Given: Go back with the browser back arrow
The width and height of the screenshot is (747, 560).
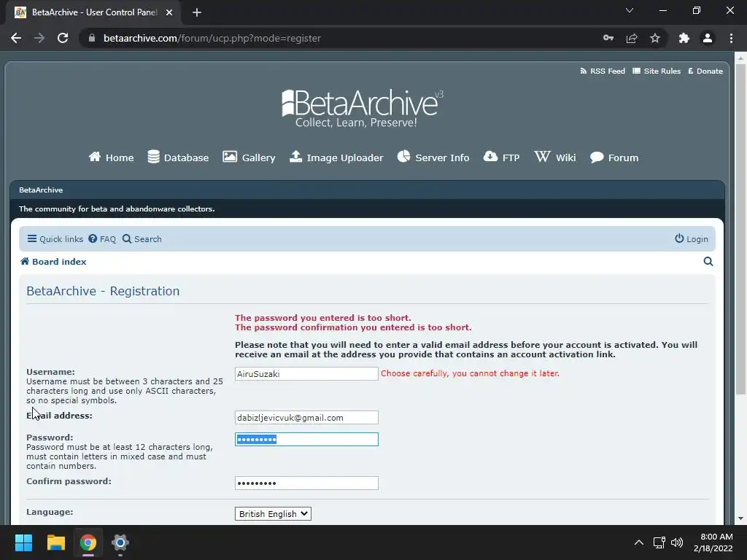Looking at the screenshot, I should coord(16,38).
